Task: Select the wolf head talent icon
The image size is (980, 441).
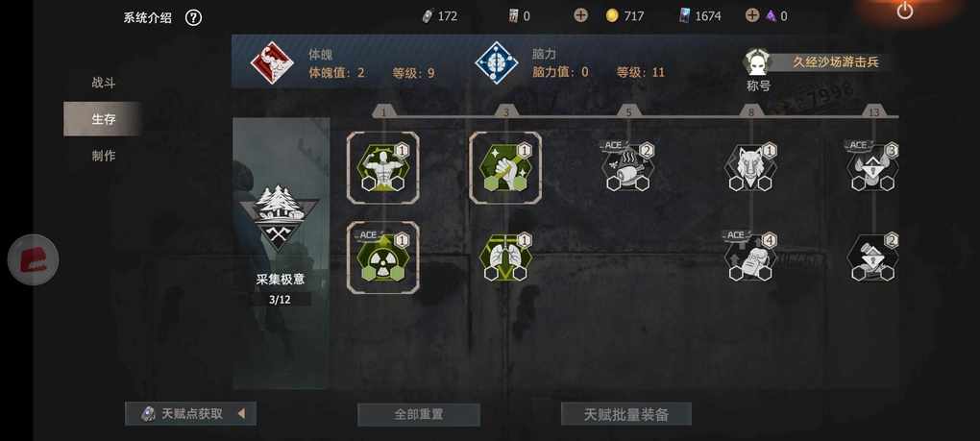Action: [750, 167]
